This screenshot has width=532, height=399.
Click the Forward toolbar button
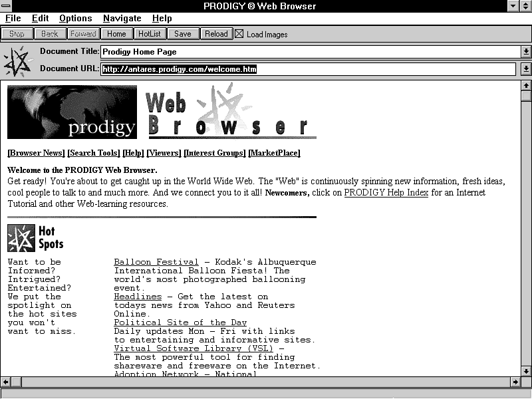click(83, 34)
